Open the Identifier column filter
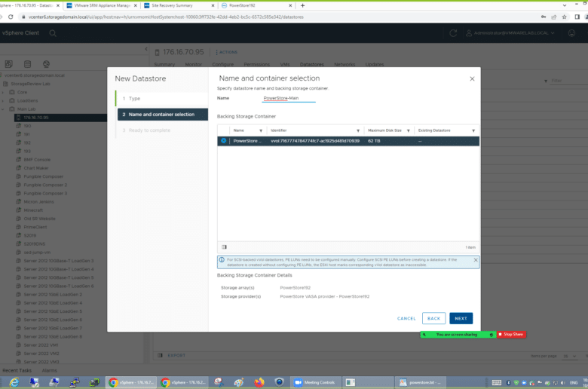Viewport: 588px width, 389px height. (358, 130)
